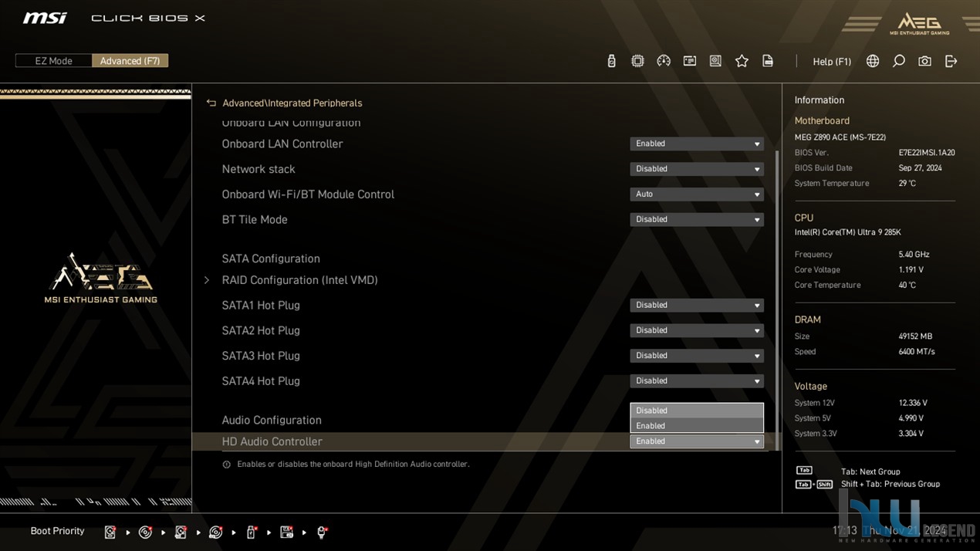Go back via breadcrumb return arrow
The height and width of the screenshot is (551, 980).
coord(211,103)
